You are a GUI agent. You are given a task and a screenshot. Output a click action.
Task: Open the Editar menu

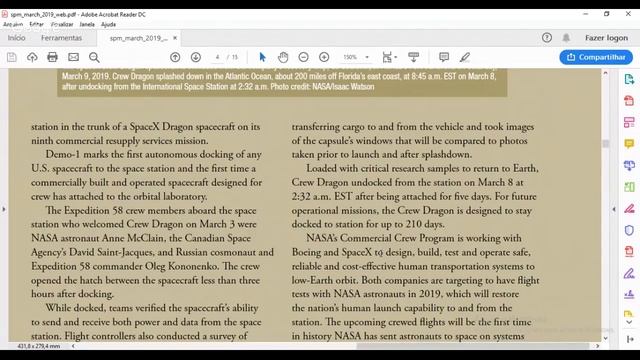click(x=36, y=24)
